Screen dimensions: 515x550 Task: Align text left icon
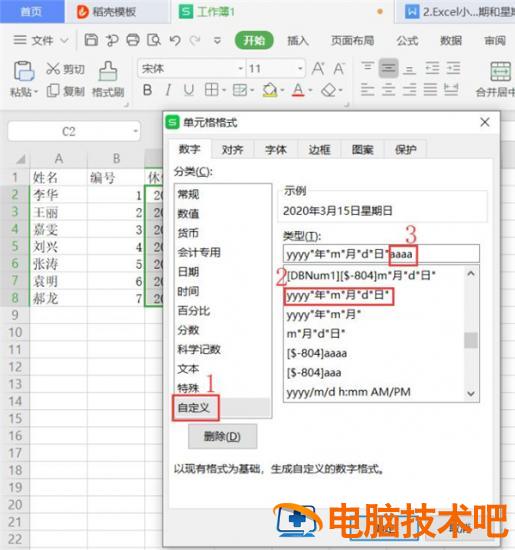tap(367, 90)
